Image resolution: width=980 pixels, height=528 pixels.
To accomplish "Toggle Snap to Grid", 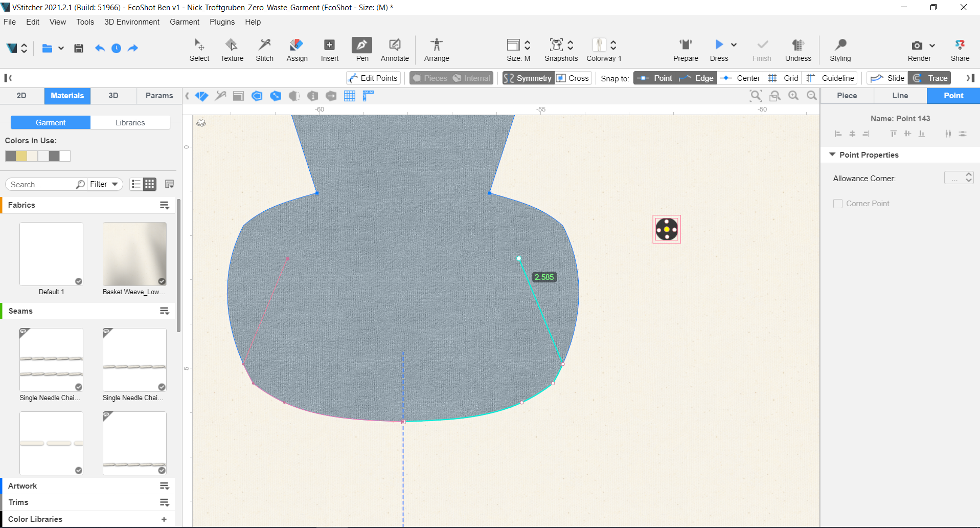I will (783, 78).
